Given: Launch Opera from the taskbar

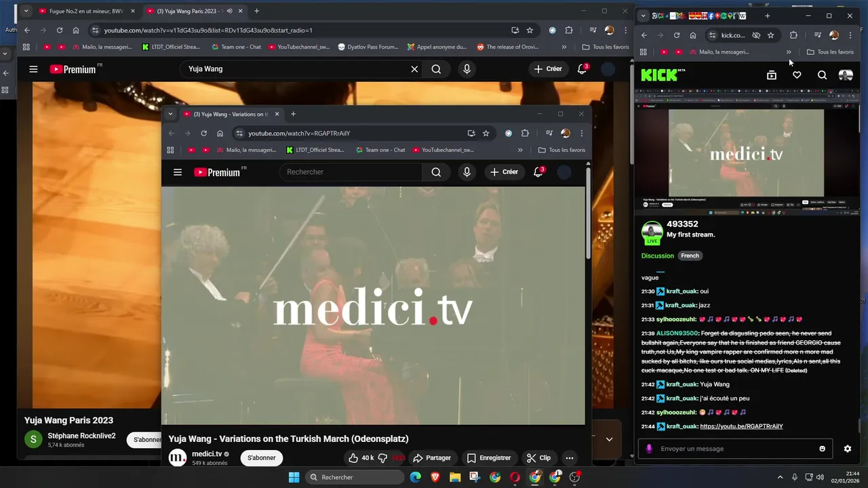Looking at the screenshot, I should pyautogui.click(x=515, y=477).
